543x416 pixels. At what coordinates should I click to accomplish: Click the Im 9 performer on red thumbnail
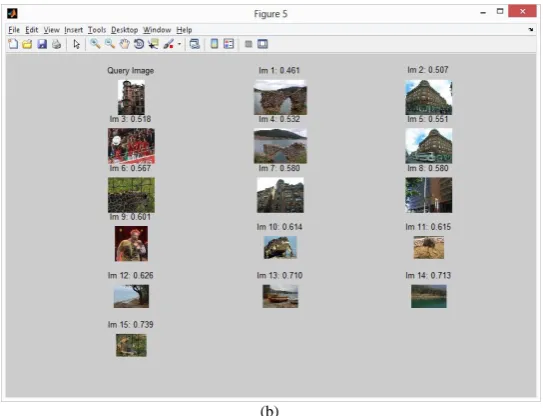tap(131, 244)
